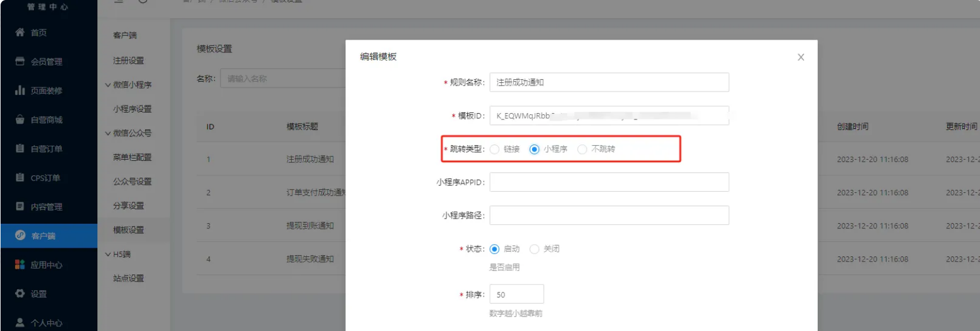
Task: Click the 模板标题 column header
Action: (x=302, y=126)
